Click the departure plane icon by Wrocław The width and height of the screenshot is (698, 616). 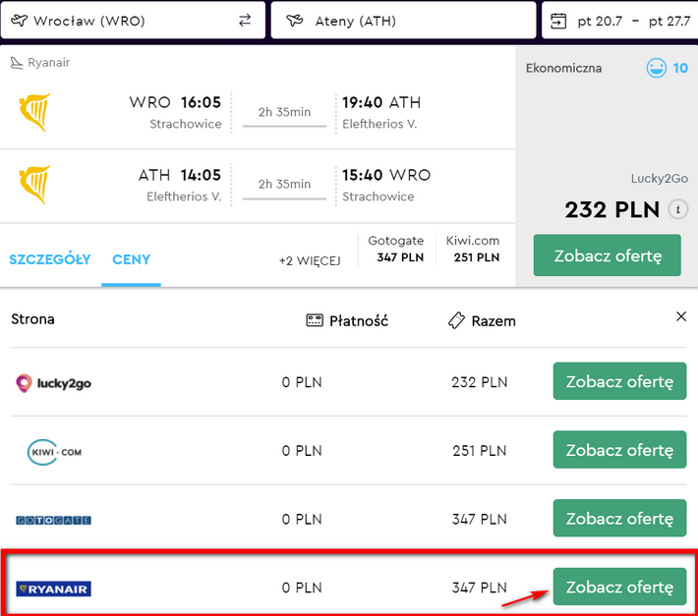(19, 21)
